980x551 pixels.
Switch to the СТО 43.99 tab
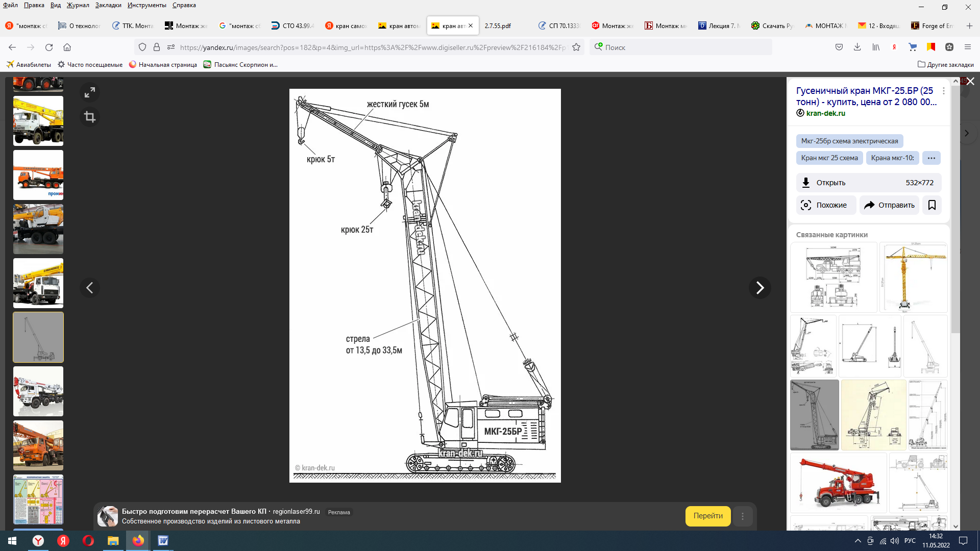point(293,26)
